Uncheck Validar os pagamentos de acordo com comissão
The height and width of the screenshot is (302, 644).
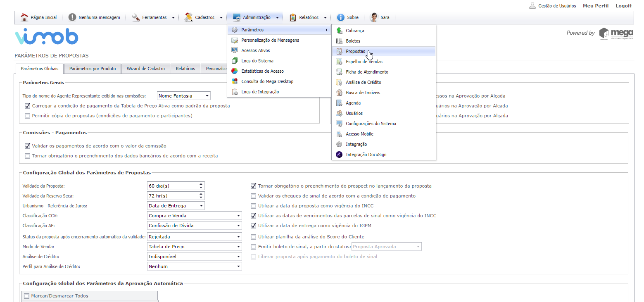click(28, 146)
